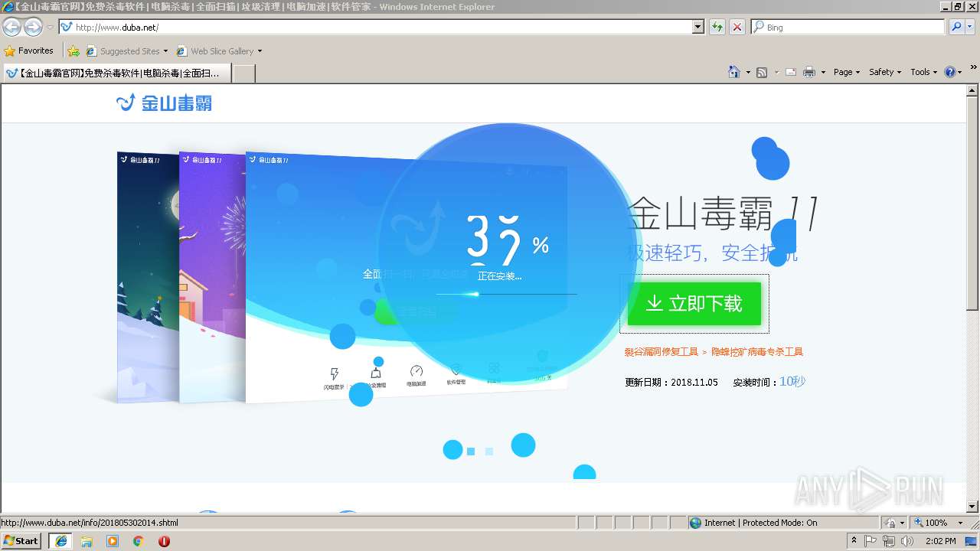Open the address bar history dropdown
Image resolution: width=980 pixels, height=551 pixels.
697,27
